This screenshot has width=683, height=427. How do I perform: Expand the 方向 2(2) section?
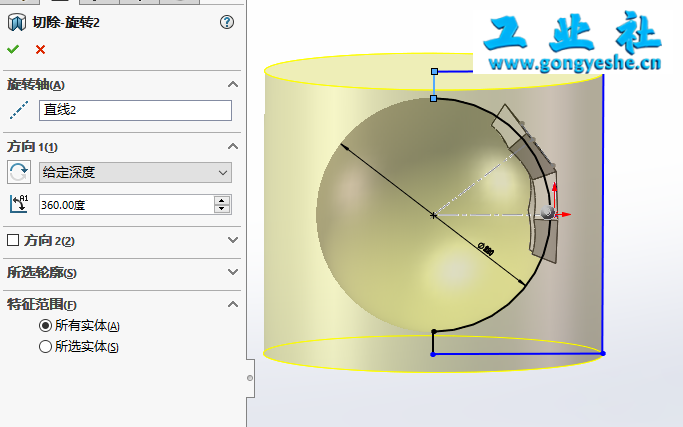click(233, 240)
